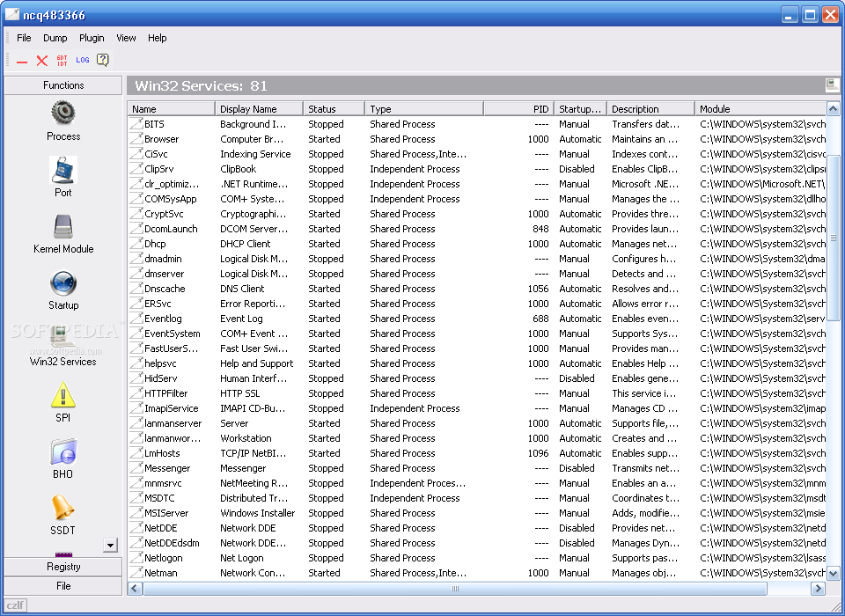Screen dimensions: 845x616
Task: Open the File menu
Action: (x=24, y=38)
